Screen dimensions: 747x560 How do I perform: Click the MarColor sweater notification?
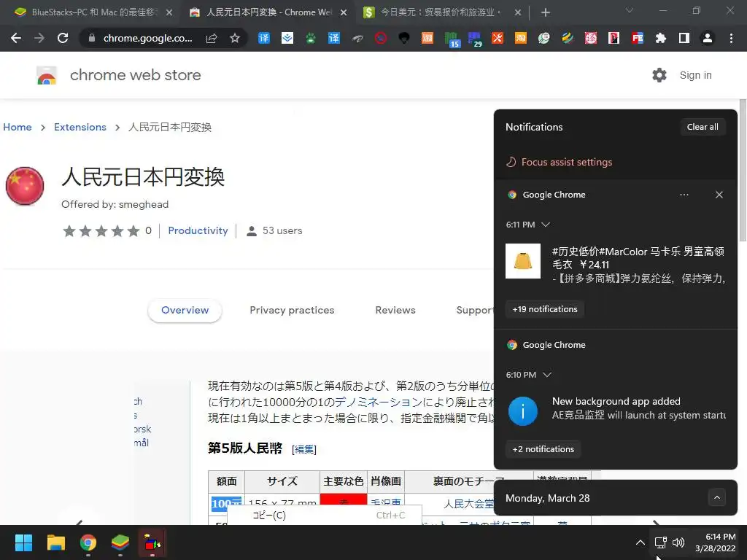(x=616, y=264)
